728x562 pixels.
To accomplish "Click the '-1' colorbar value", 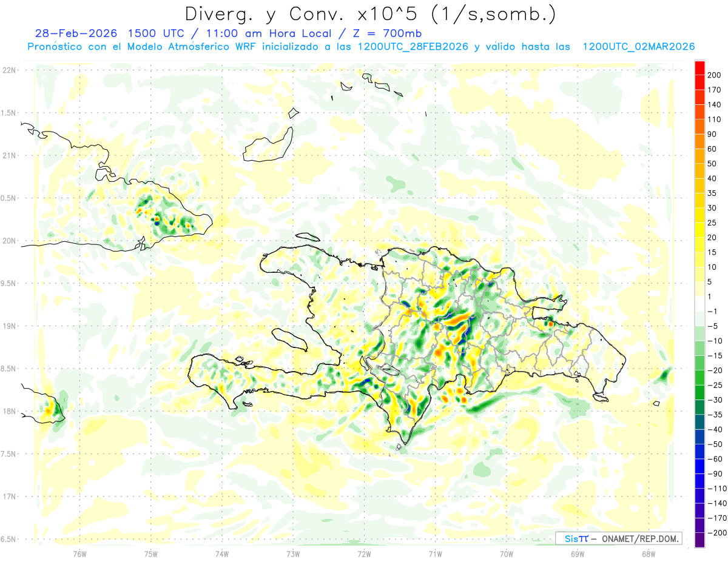I will [712, 311].
